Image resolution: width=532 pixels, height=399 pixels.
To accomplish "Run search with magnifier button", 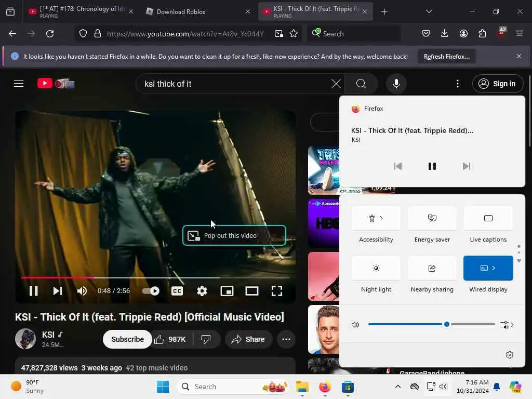I will tap(361, 84).
